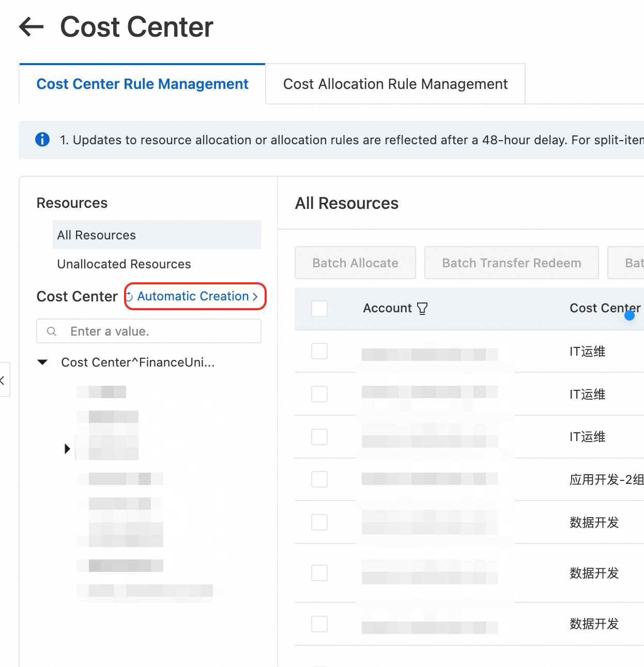Click the blue info icon in the notice
The height and width of the screenshot is (667, 644).
point(42,140)
